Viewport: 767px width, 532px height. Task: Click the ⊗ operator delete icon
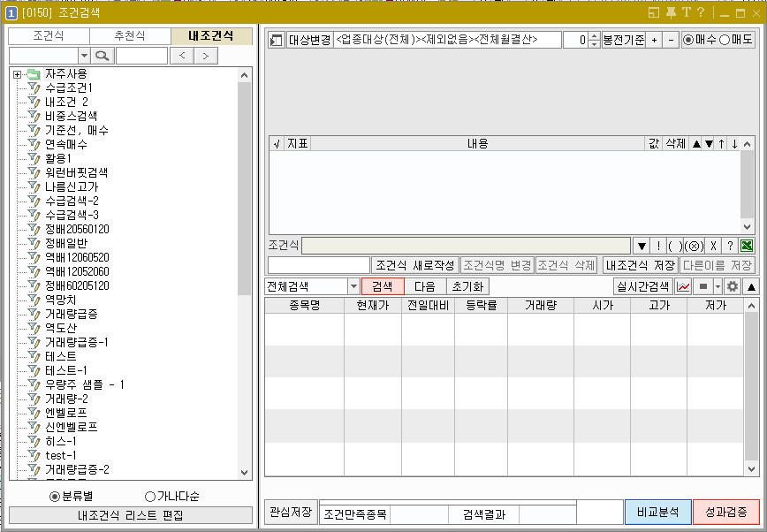[695, 246]
